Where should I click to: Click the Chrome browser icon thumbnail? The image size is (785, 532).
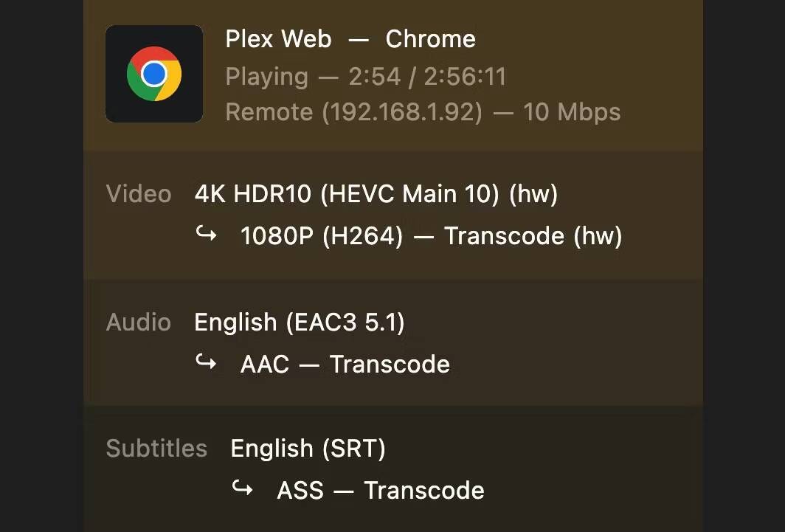(154, 74)
